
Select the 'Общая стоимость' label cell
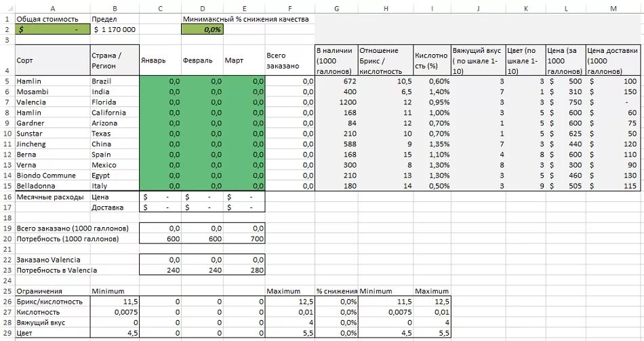tap(53, 19)
